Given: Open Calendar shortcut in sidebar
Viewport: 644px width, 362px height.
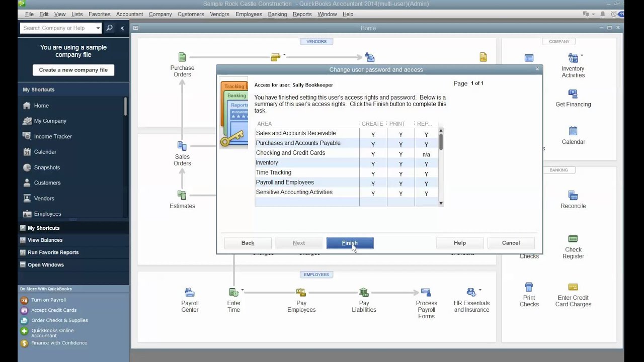Looking at the screenshot, I should click(x=45, y=152).
